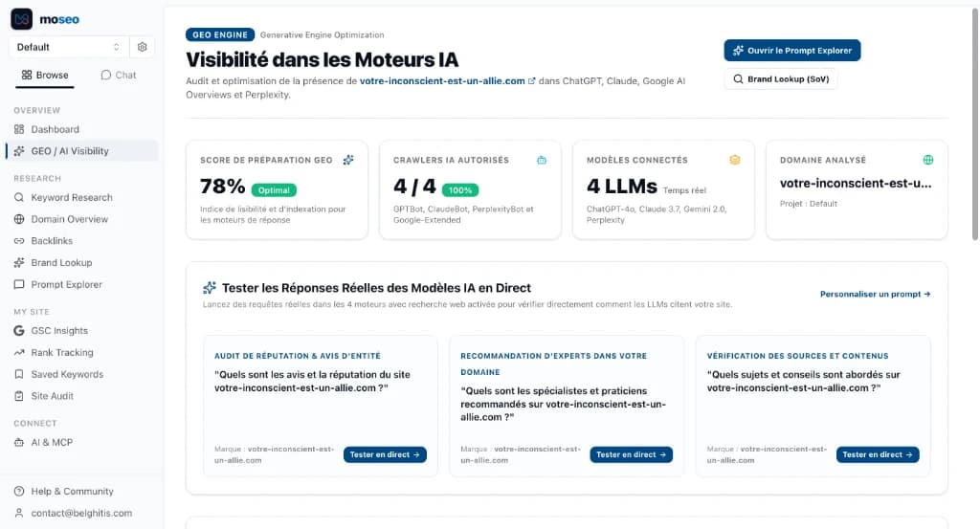The height and width of the screenshot is (529, 980).
Task: Click Tester en direct for Vérification des Sources
Action: click(x=878, y=454)
